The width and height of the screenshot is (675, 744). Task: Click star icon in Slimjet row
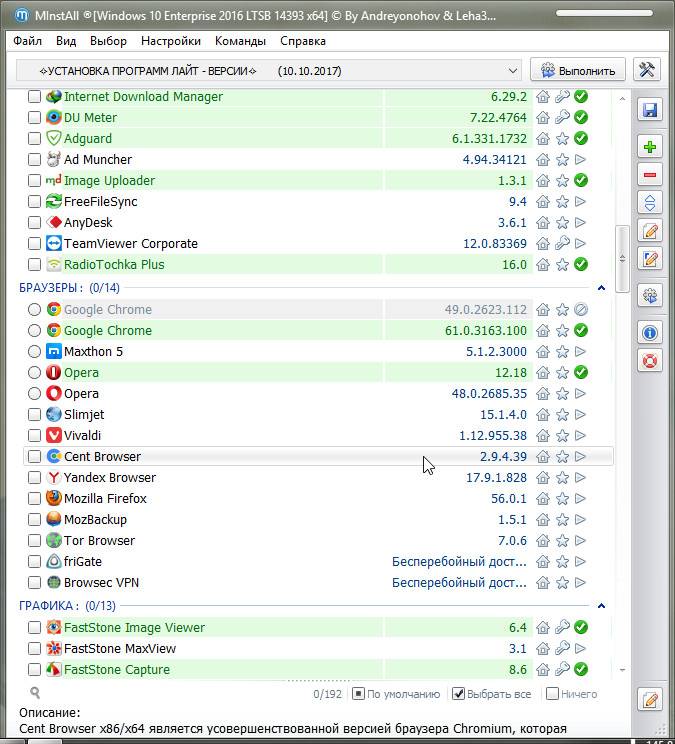[562, 415]
